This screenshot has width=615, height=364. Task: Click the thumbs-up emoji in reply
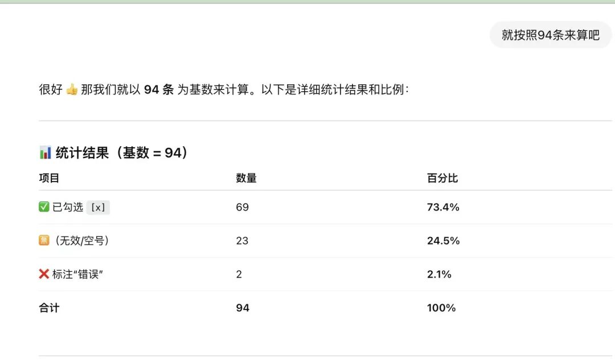(x=72, y=90)
